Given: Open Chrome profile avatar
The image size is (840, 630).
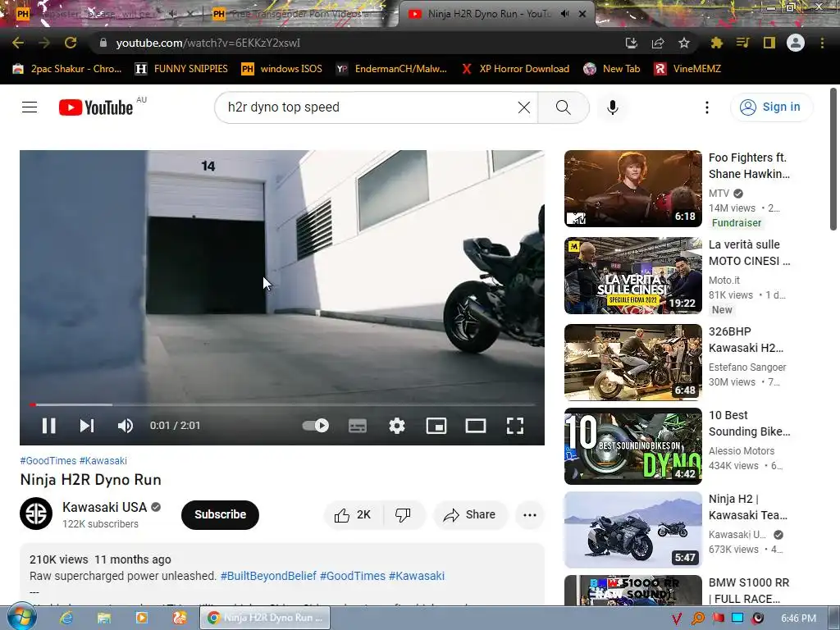Looking at the screenshot, I should [796, 43].
